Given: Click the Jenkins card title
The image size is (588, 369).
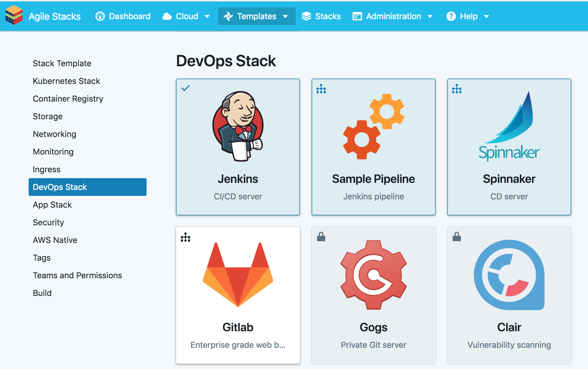Looking at the screenshot, I should 238,179.
